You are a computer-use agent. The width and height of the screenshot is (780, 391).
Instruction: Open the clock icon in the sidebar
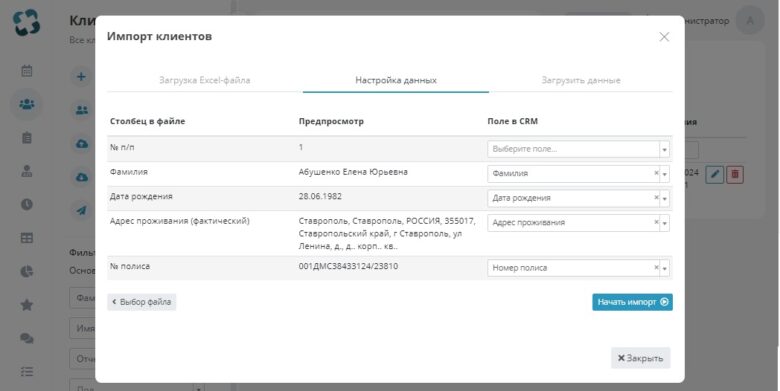click(x=27, y=204)
